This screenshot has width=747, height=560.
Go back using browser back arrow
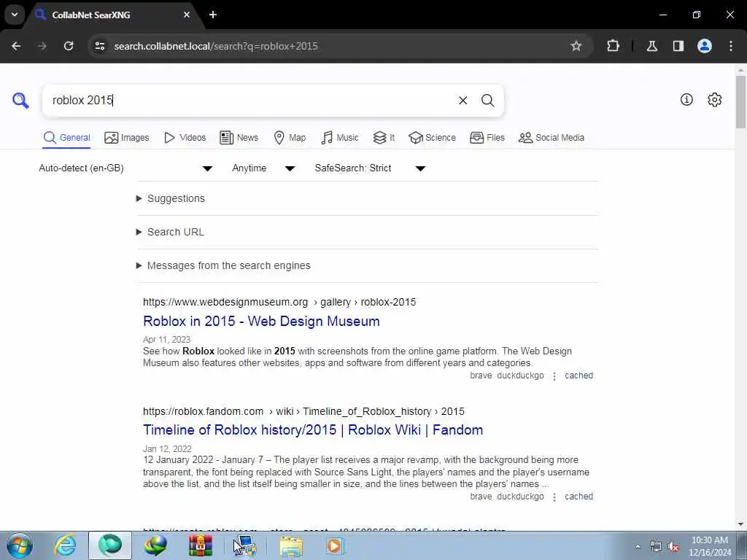pos(16,46)
